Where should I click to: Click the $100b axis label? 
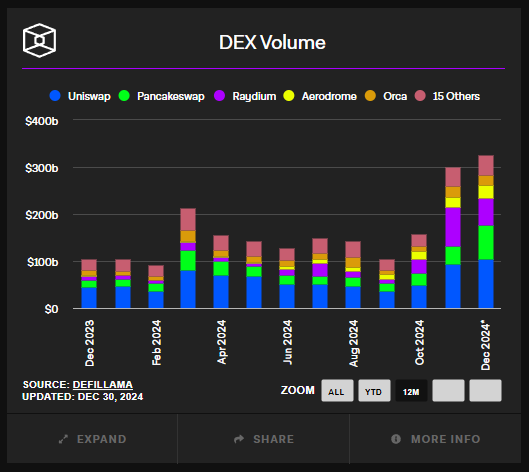pyautogui.click(x=43, y=262)
